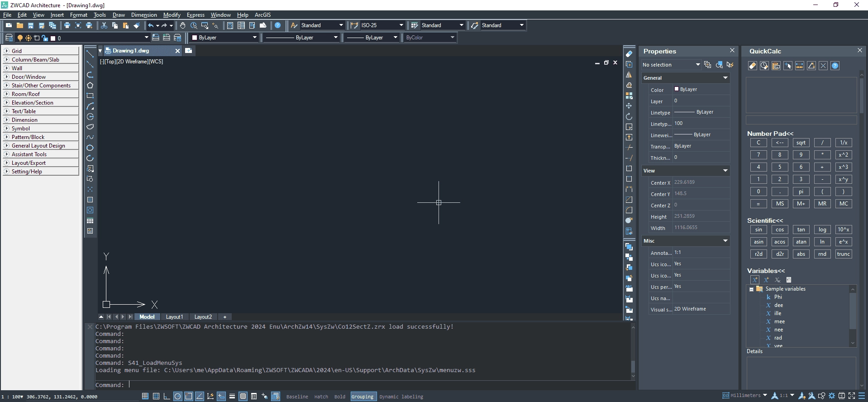This screenshot has width=868, height=402.
Task: Click the Move tool in modify toolbar
Action: point(629,106)
